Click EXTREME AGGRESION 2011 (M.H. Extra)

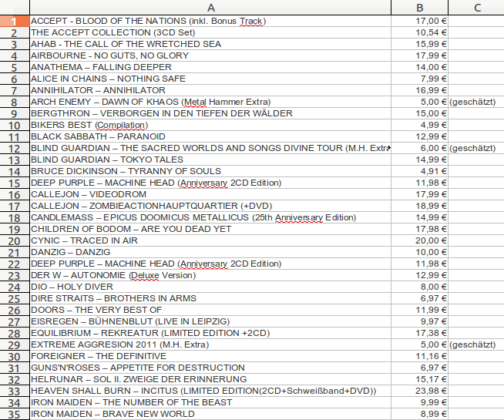210,345
